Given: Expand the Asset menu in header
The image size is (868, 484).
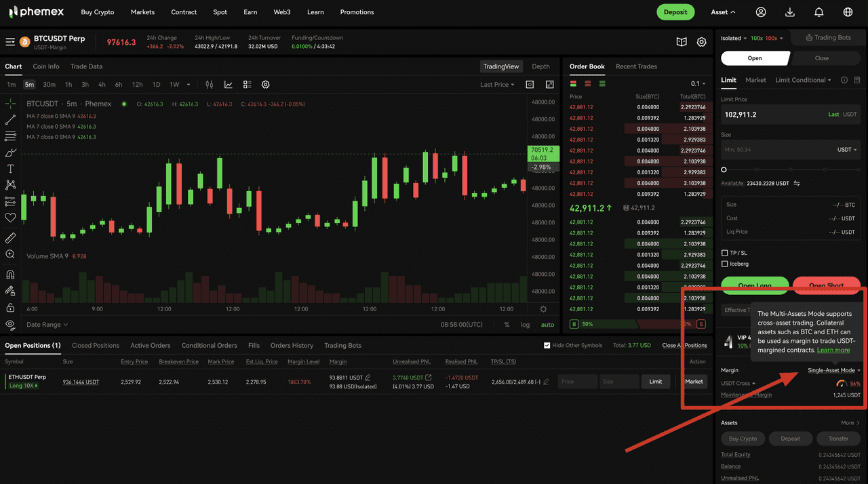Looking at the screenshot, I should click(x=723, y=12).
